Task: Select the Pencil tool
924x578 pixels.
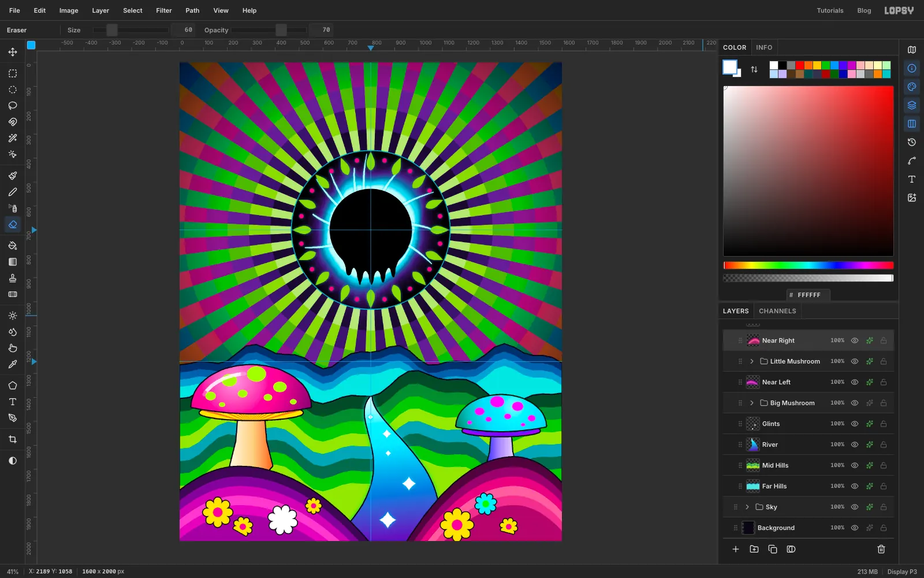Action: coord(12,192)
